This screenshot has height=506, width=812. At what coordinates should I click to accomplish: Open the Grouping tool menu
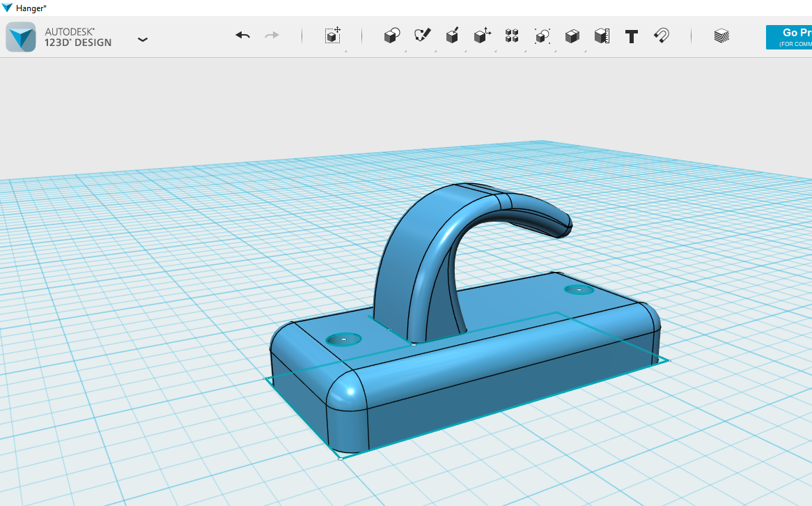coord(542,36)
